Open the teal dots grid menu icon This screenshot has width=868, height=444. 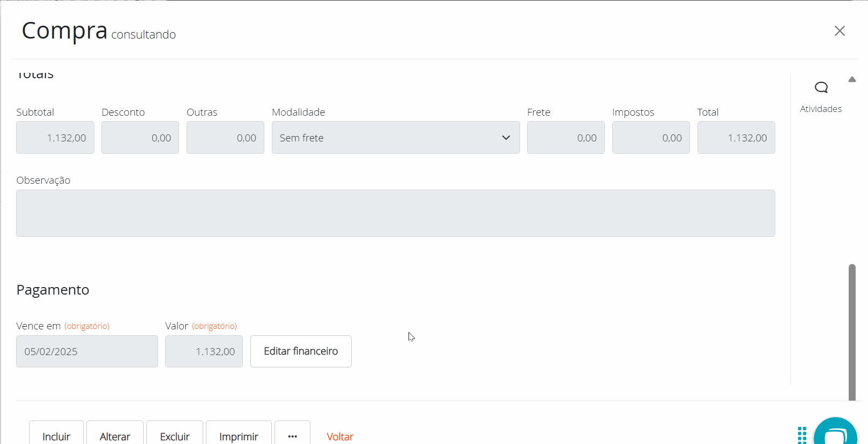pos(802,435)
